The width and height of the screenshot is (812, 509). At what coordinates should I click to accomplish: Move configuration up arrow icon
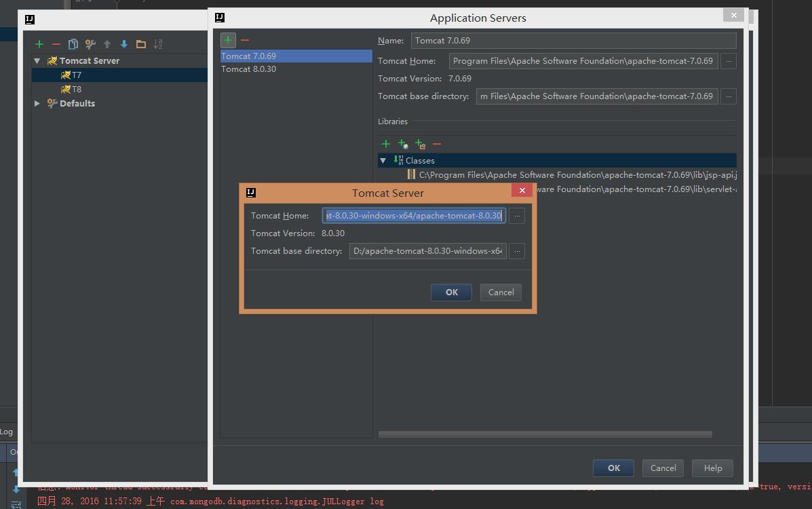click(x=107, y=44)
